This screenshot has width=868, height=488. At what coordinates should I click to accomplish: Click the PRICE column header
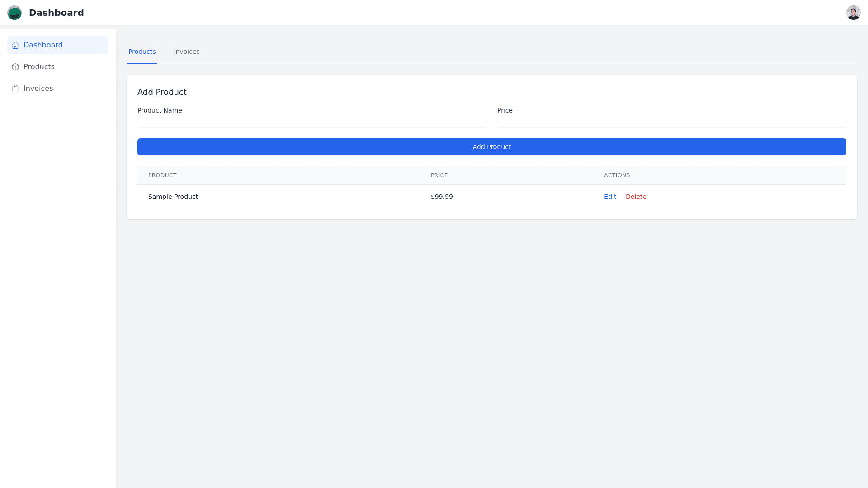click(439, 175)
